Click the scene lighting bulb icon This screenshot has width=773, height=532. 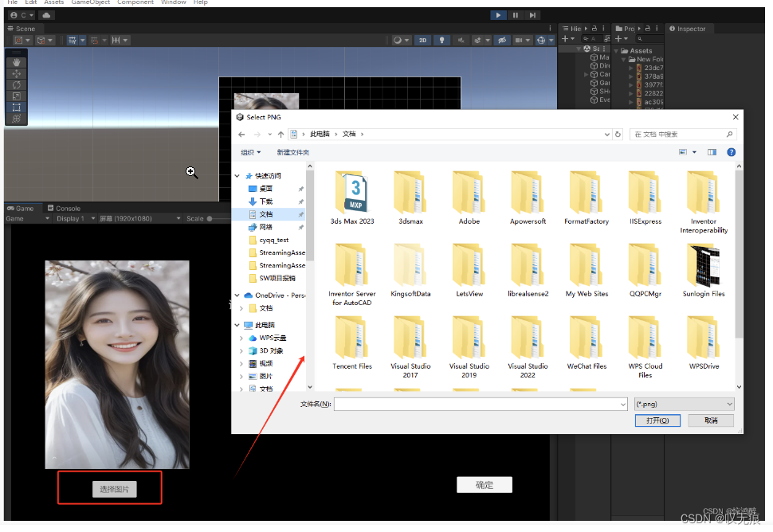click(442, 40)
